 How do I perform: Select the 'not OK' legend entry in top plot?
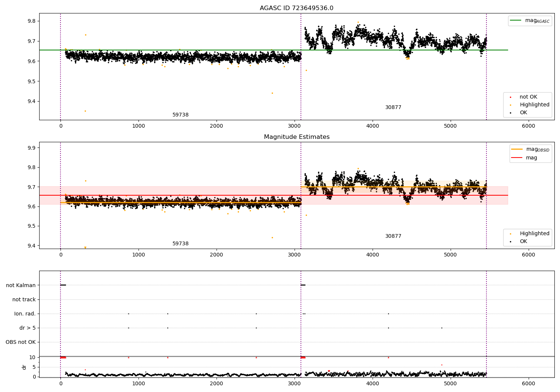pos(528,97)
